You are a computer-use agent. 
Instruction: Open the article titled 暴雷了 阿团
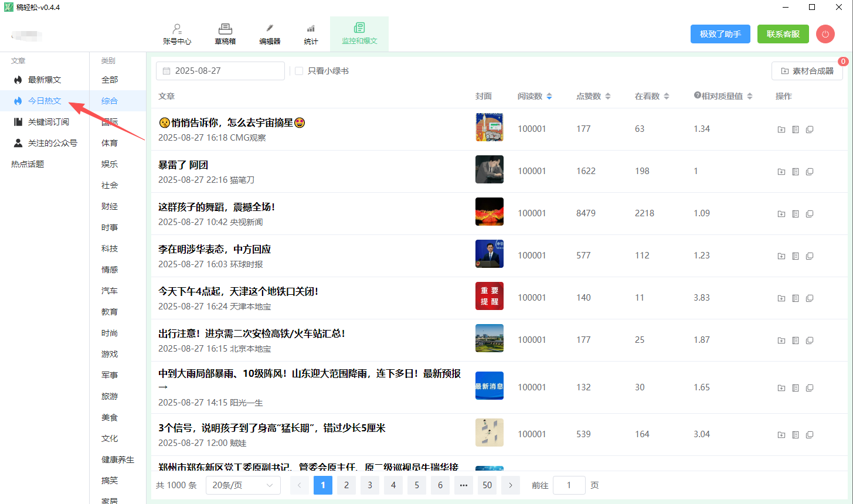point(183,165)
